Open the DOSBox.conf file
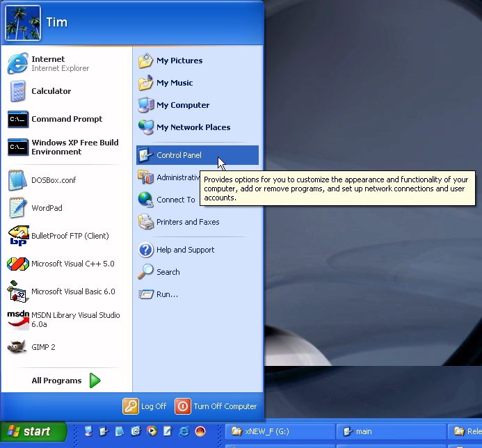Image resolution: width=482 pixels, height=448 pixels. pyautogui.click(x=66, y=180)
